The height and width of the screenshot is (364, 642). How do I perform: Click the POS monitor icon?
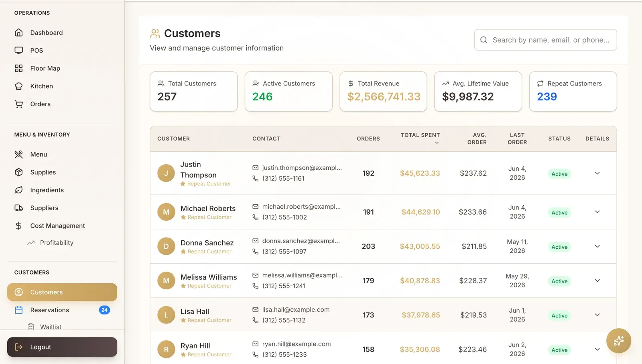(x=18, y=51)
